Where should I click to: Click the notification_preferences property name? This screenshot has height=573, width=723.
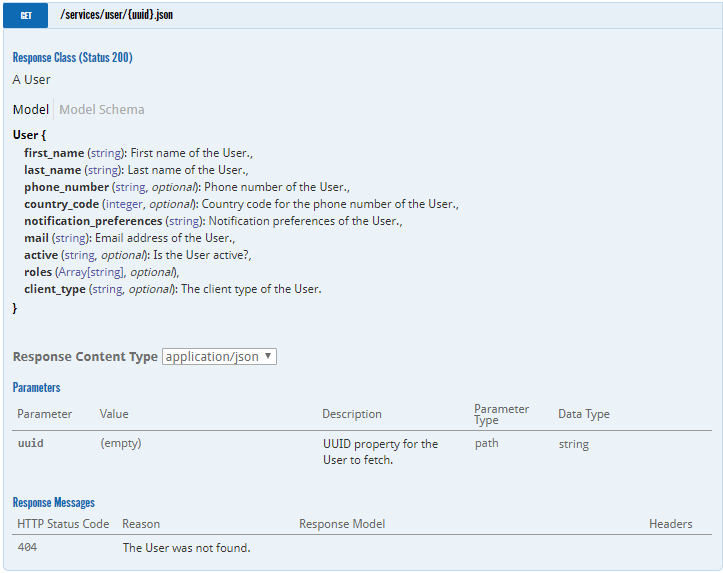point(93,221)
